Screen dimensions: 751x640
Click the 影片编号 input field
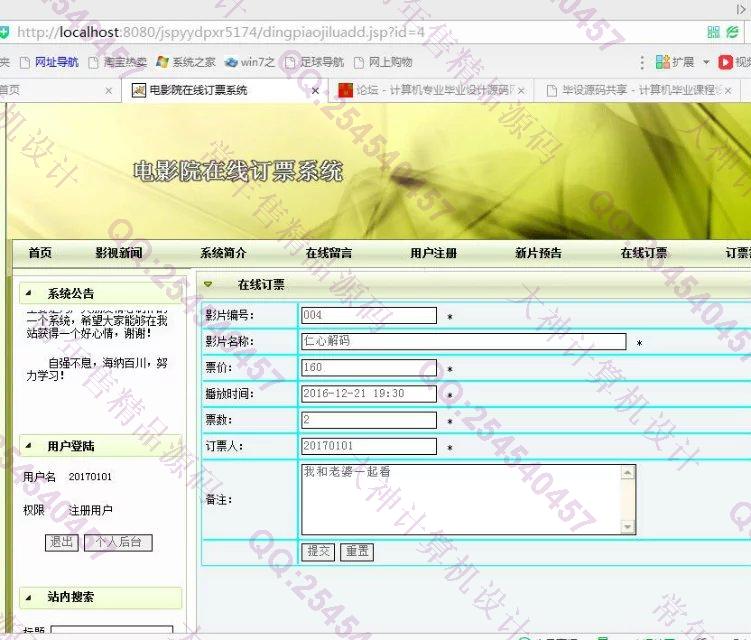pos(369,315)
